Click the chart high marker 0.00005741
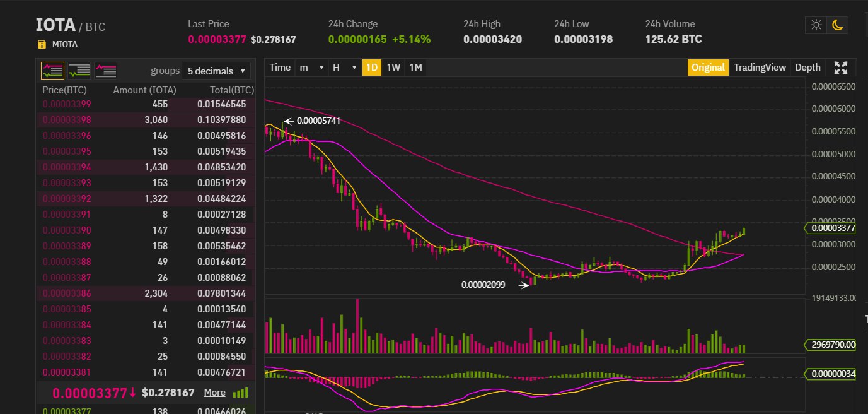 point(318,121)
